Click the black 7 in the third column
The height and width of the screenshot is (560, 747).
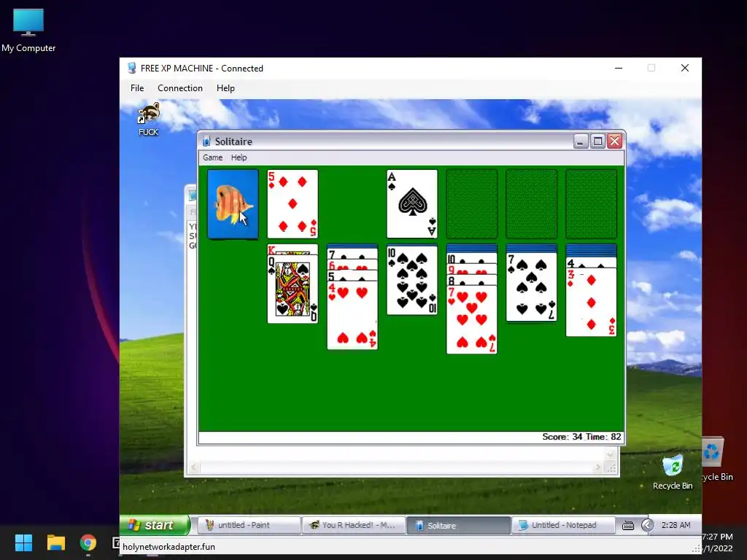coord(352,254)
